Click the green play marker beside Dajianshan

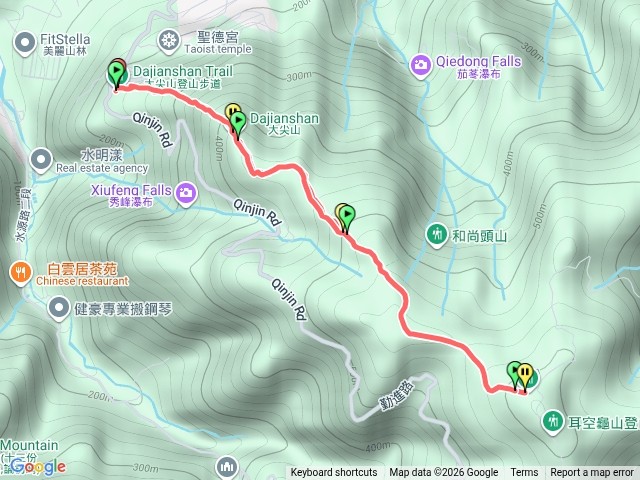pyautogui.click(x=238, y=122)
